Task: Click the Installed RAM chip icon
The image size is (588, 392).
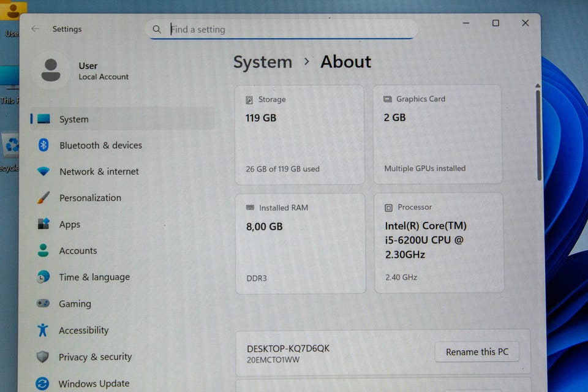Action: [250, 208]
